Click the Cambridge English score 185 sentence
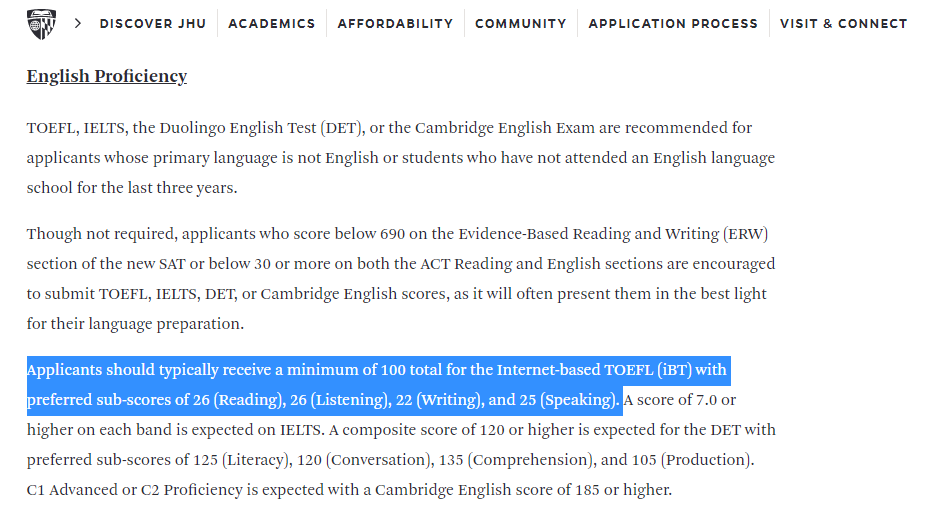Screen dimensions: 944x519 click(349, 490)
